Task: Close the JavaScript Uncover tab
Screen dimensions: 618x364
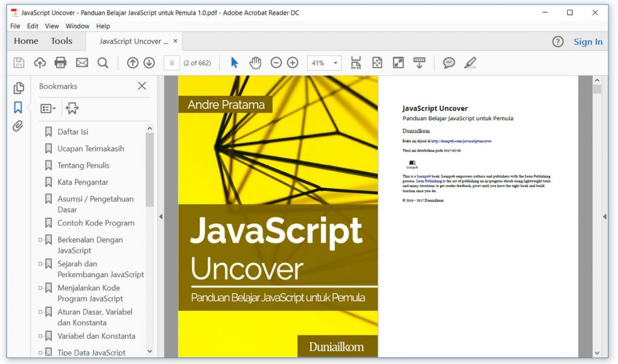Action: 176,41
